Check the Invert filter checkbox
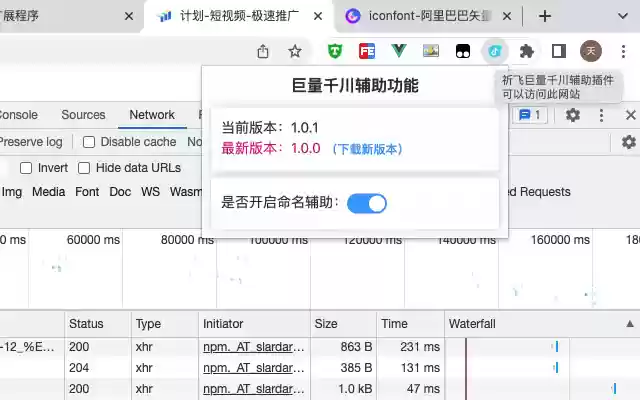 (x=26, y=168)
